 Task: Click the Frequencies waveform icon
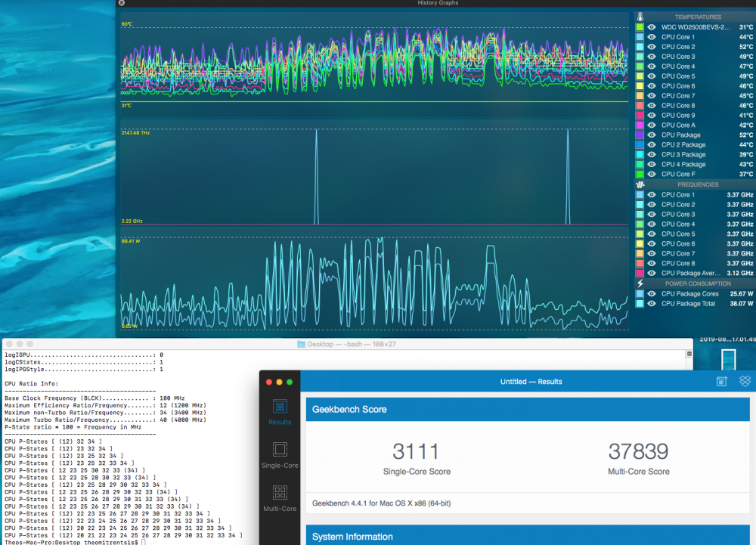640,184
